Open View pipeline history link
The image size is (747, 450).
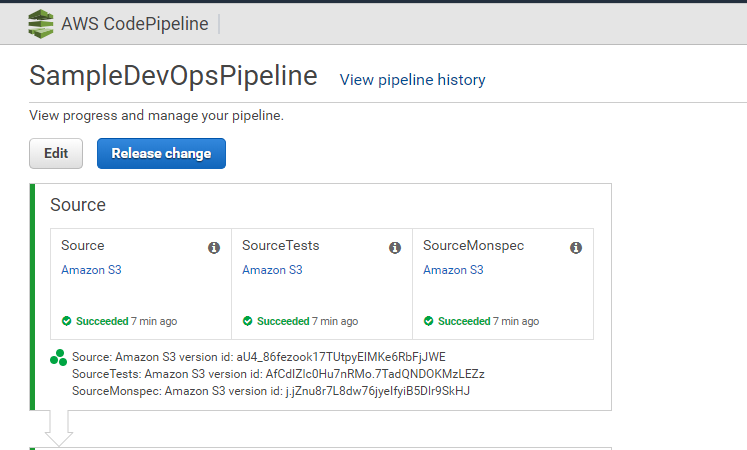(x=412, y=80)
